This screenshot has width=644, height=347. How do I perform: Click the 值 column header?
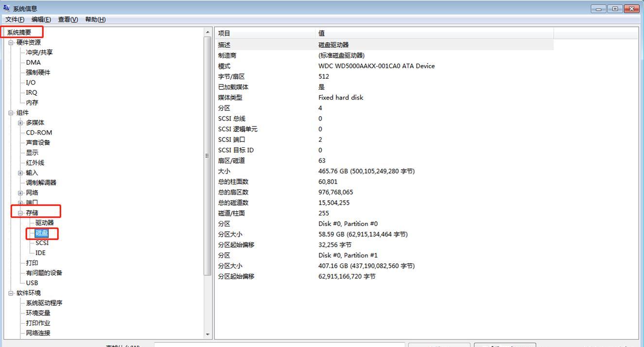pyautogui.click(x=435, y=33)
